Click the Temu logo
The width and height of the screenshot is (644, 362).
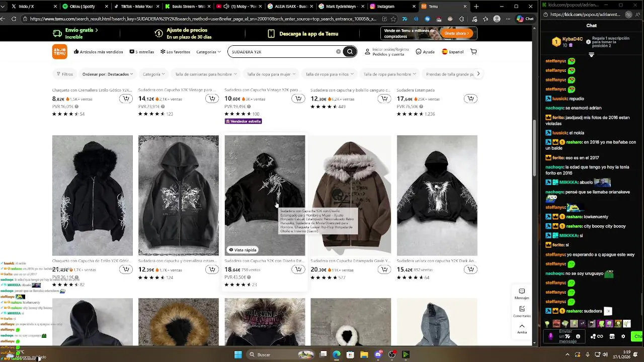coord(59,52)
